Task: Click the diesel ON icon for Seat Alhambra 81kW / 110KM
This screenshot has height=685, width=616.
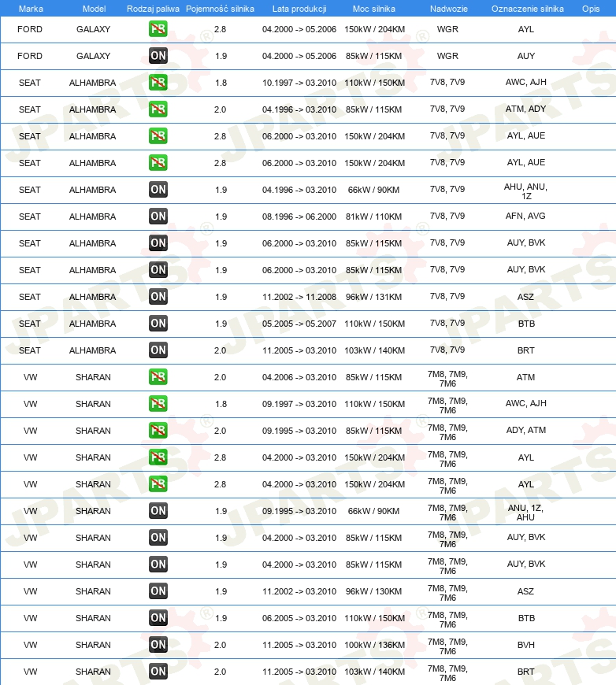Action: click(x=158, y=217)
